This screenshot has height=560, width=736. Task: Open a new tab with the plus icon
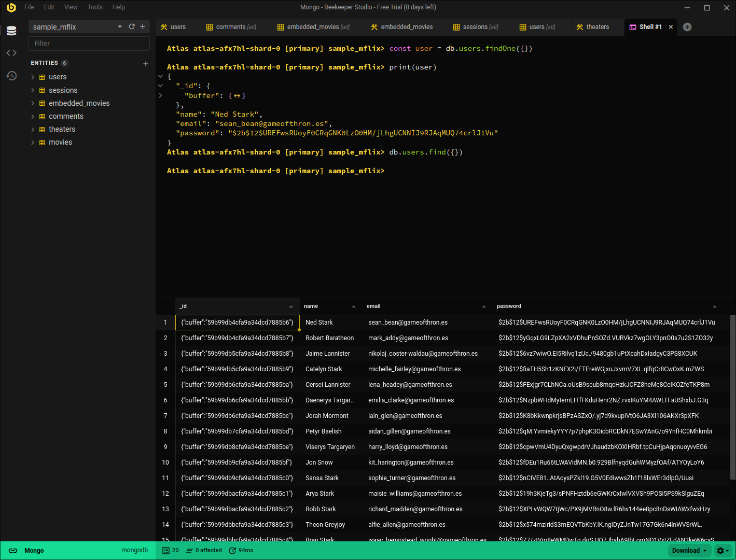[687, 26]
